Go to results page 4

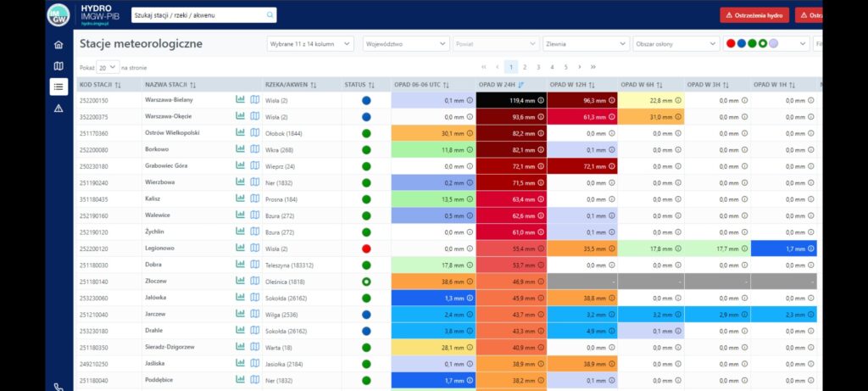[x=552, y=67]
